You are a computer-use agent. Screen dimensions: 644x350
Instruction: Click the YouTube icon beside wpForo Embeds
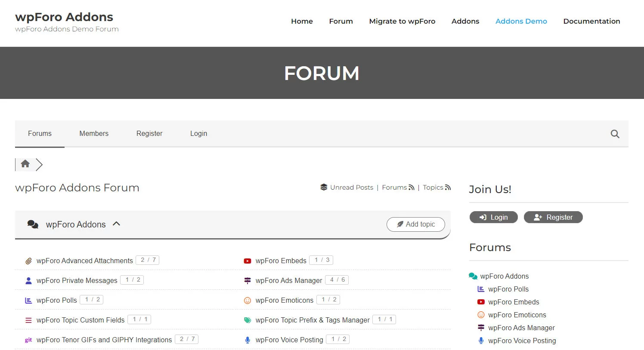pos(248,261)
